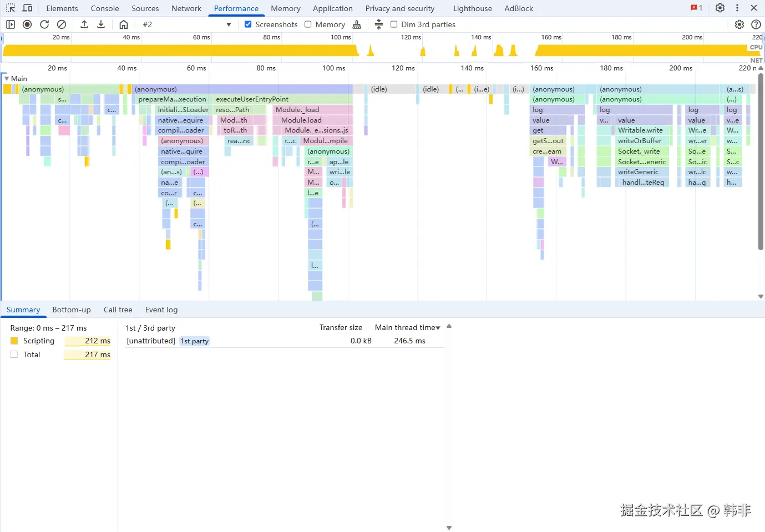
Task: Open the Sources tab
Action: coord(145,8)
